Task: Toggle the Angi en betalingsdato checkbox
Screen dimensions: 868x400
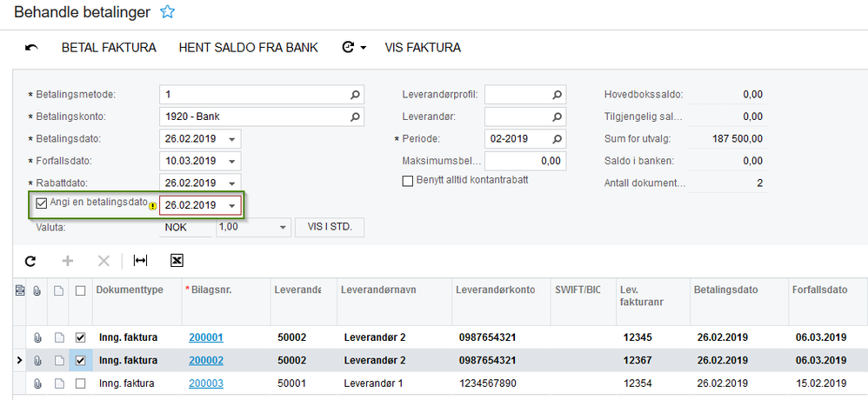Action: point(42,203)
